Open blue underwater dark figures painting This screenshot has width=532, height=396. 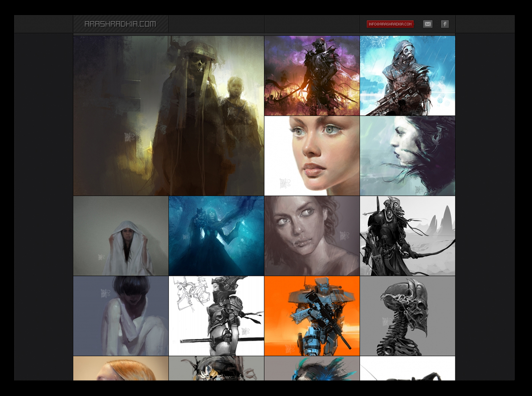[216, 236]
